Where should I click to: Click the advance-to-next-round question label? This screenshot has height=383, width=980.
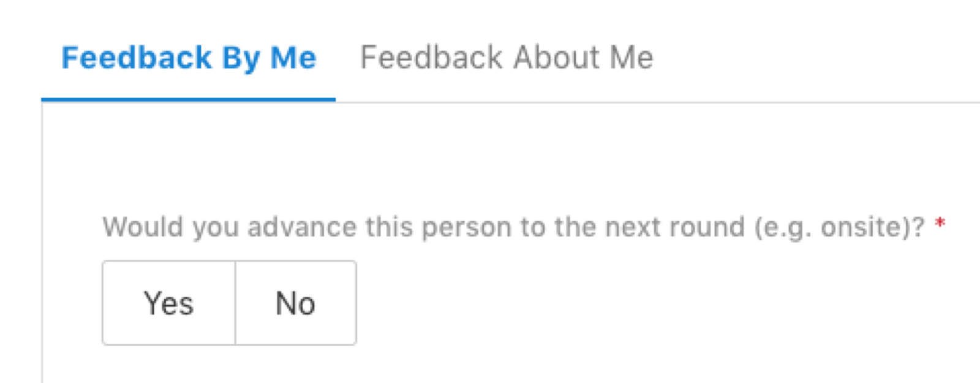[513, 227]
